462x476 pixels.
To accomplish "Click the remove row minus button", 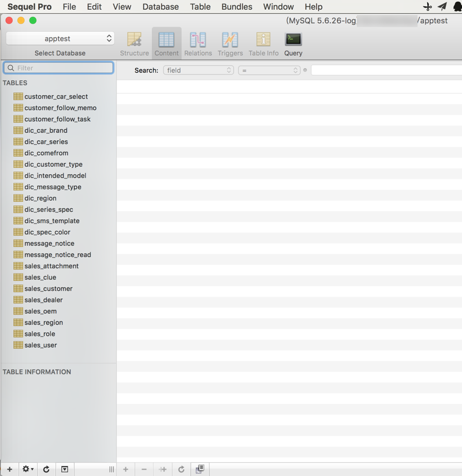I will coord(144,469).
